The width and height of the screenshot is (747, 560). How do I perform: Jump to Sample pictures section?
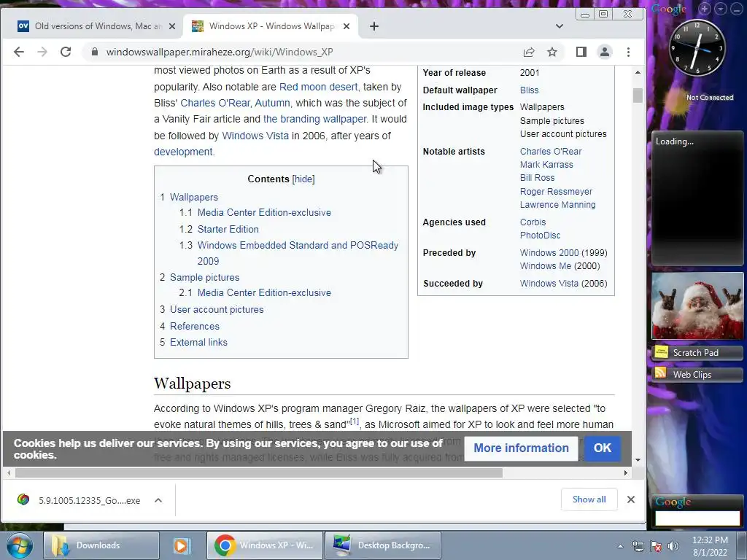tap(204, 277)
